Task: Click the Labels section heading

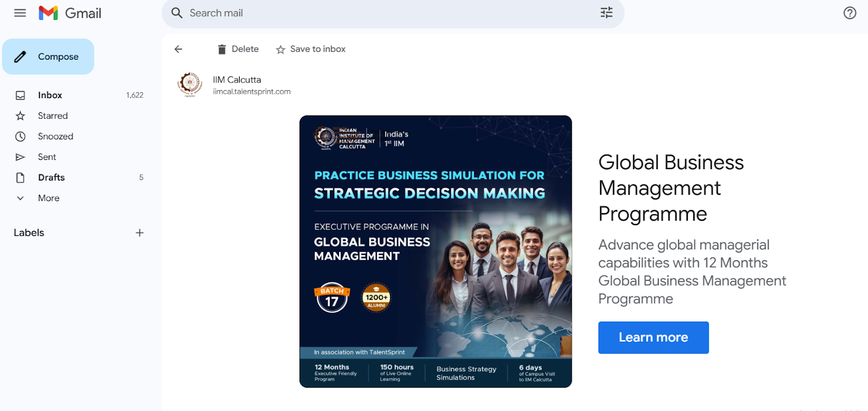Action: tap(29, 233)
